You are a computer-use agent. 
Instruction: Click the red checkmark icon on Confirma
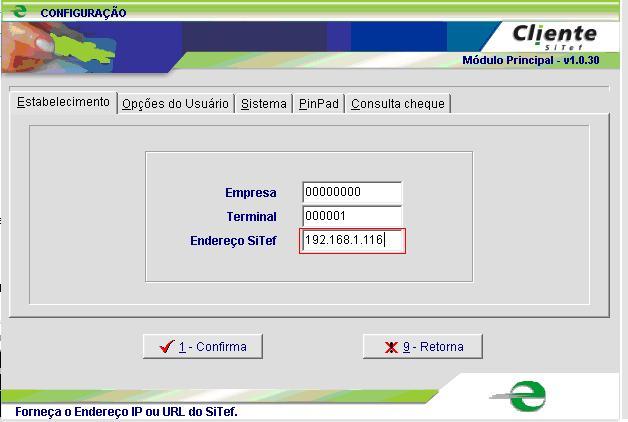pos(166,347)
